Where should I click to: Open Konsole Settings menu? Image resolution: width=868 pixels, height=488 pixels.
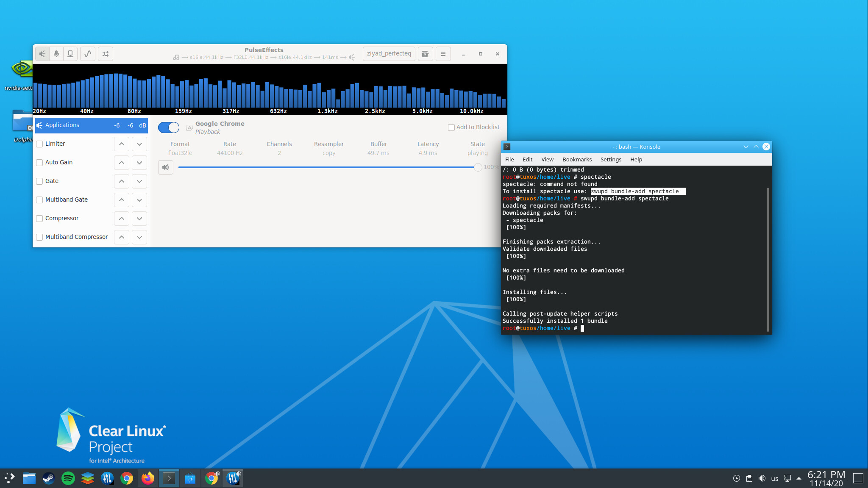click(611, 159)
